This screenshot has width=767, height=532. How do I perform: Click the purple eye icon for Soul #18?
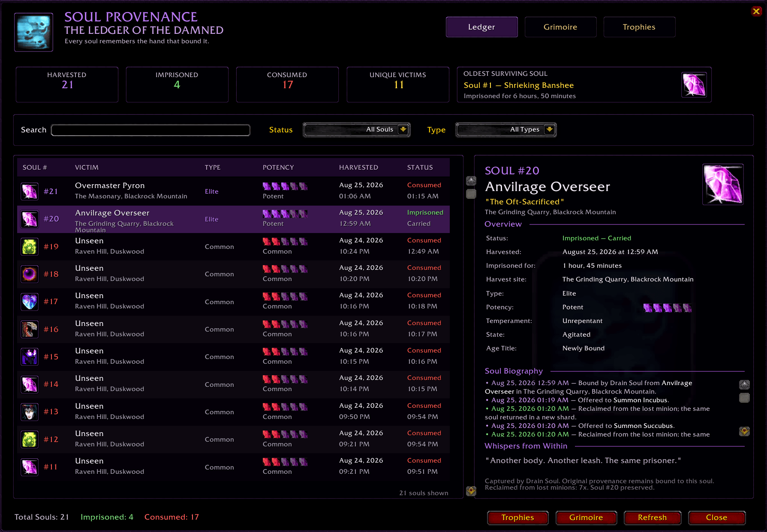pos(30,274)
